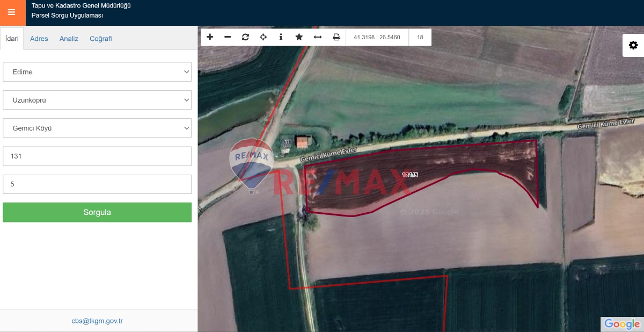Expand the Gemici Köyü village selector

tap(97, 128)
